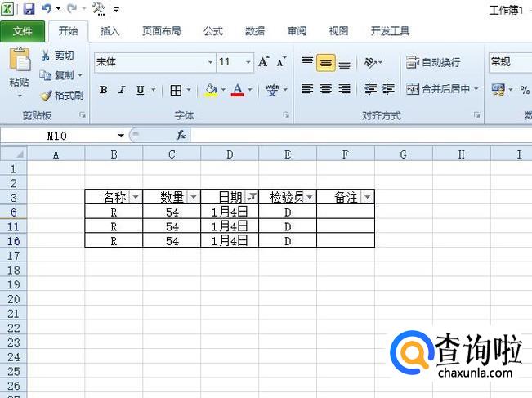Click the Copy (复制) icon
This screenshot has width=532, height=398.
[x=45, y=74]
